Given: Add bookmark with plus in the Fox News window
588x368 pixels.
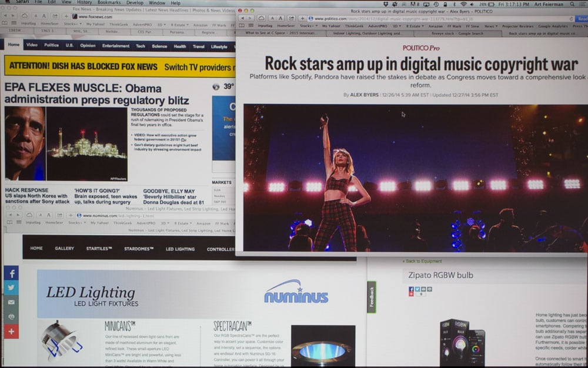Looking at the screenshot, I should 66,16.
